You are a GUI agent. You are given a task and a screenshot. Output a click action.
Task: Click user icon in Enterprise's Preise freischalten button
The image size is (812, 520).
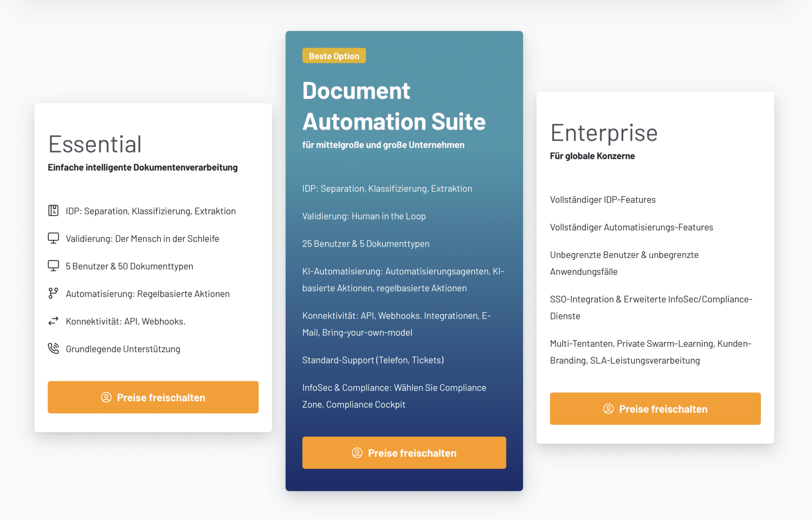coord(608,409)
